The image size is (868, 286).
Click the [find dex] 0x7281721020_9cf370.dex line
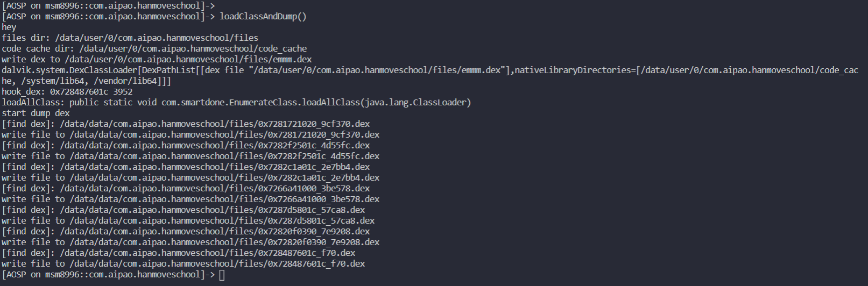click(x=186, y=124)
